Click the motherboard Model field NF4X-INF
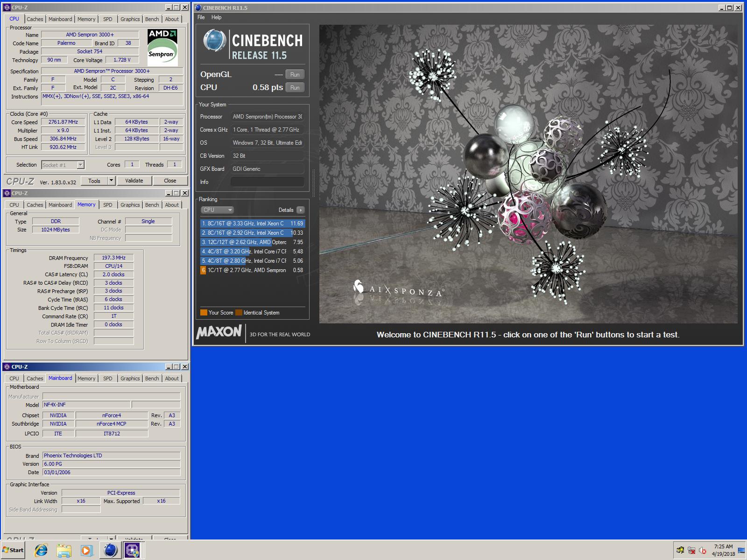The height and width of the screenshot is (560, 747). pos(86,405)
